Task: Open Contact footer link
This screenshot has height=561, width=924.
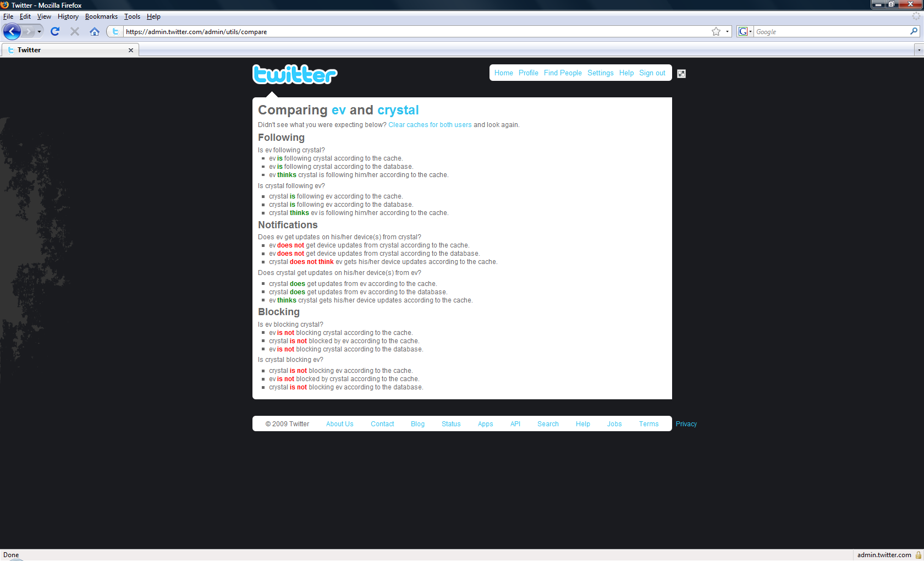Action: click(x=382, y=424)
